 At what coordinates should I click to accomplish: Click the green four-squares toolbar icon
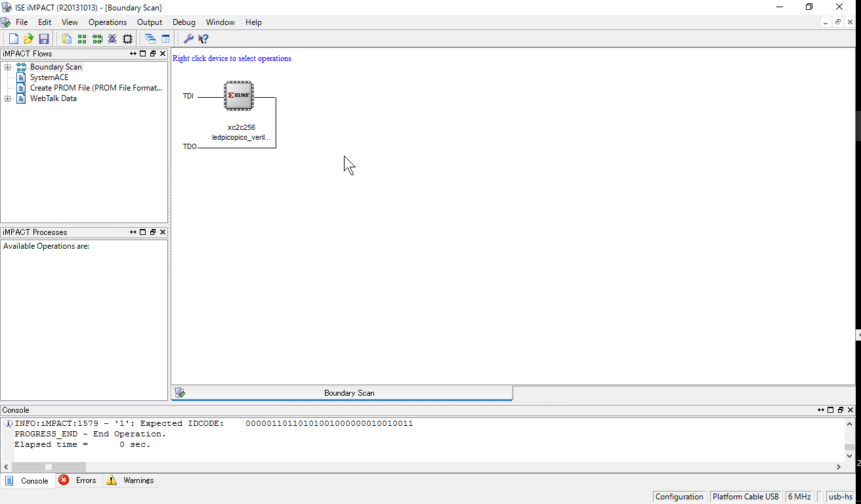click(x=82, y=39)
